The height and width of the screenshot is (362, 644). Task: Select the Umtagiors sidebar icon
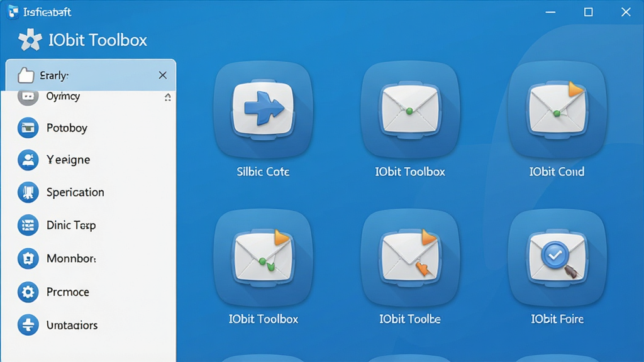28,325
